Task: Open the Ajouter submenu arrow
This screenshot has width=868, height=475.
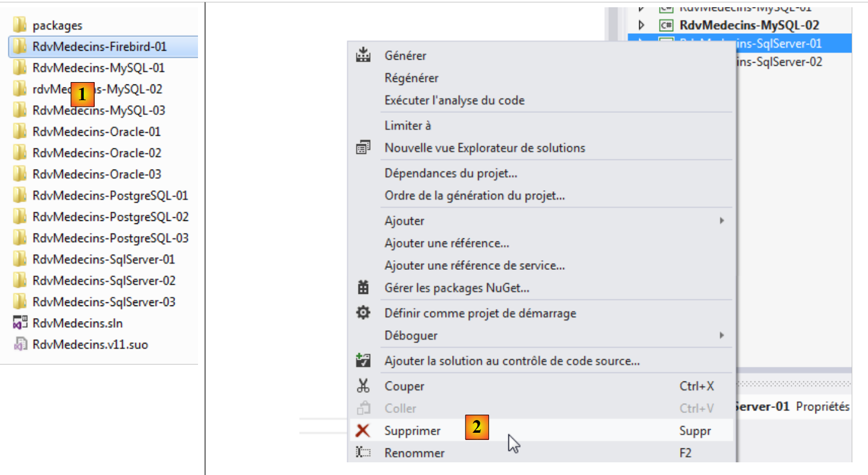Action: pos(721,221)
